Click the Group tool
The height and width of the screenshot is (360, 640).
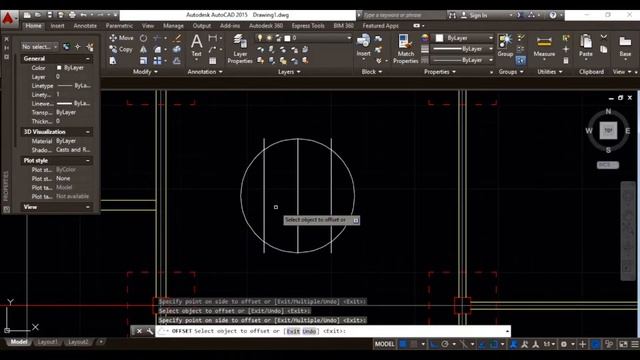click(x=505, y=46)
